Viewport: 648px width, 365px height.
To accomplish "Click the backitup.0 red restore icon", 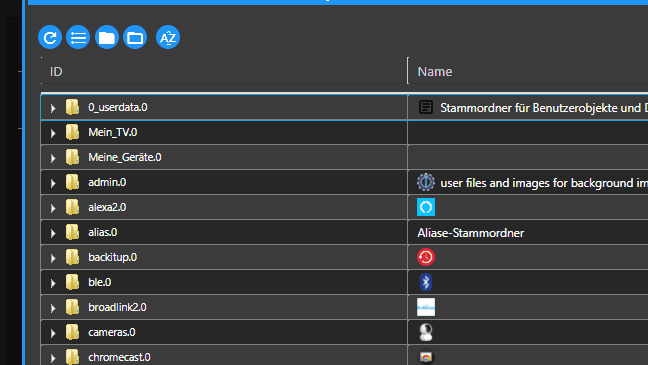I will click(x=426, y=257).
